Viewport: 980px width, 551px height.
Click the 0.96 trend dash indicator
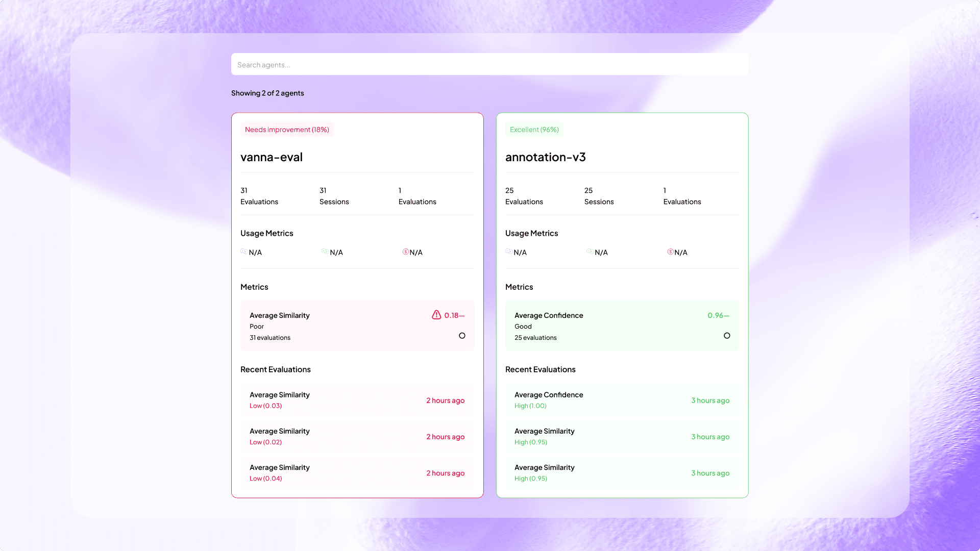(727, 316)
